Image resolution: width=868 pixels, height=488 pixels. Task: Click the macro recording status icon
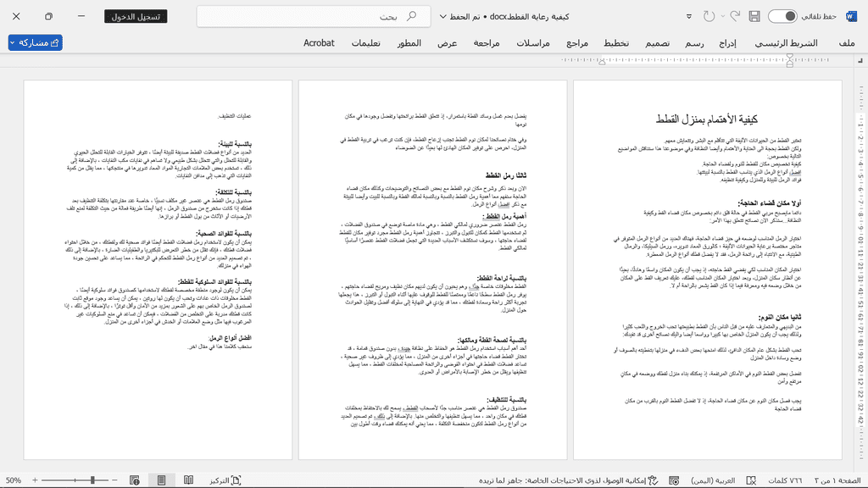674,480
